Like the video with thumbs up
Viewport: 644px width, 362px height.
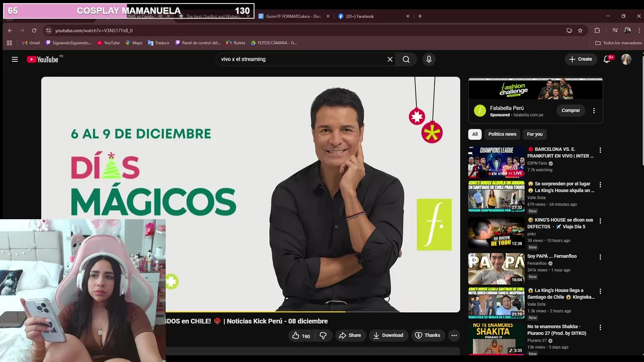click(301, 335)
